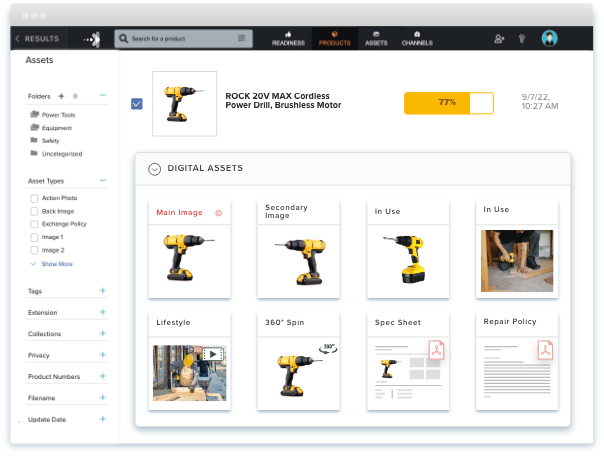The image size is (604, 456).
Task: Open the Repair Policy document preview
Action: click(x=517, y=372)
